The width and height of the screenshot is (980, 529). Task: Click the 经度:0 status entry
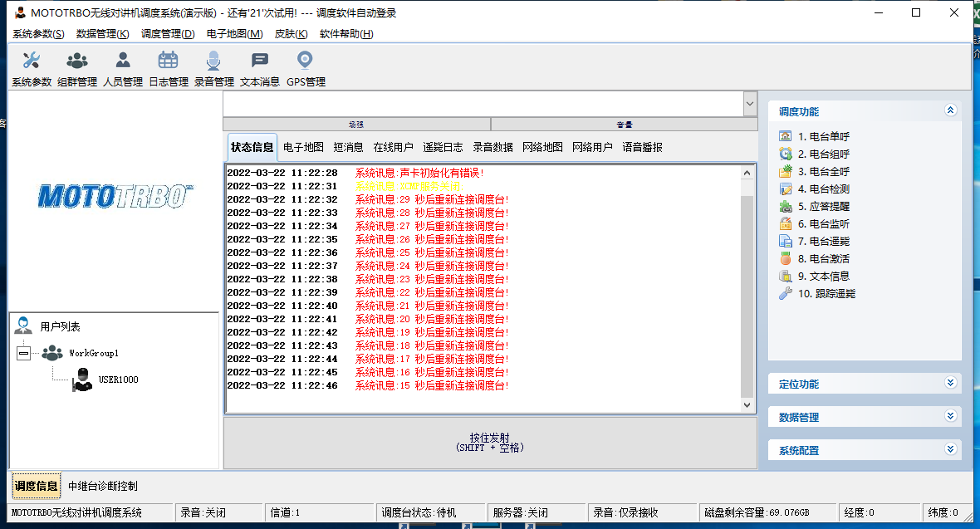pos(880,512)
